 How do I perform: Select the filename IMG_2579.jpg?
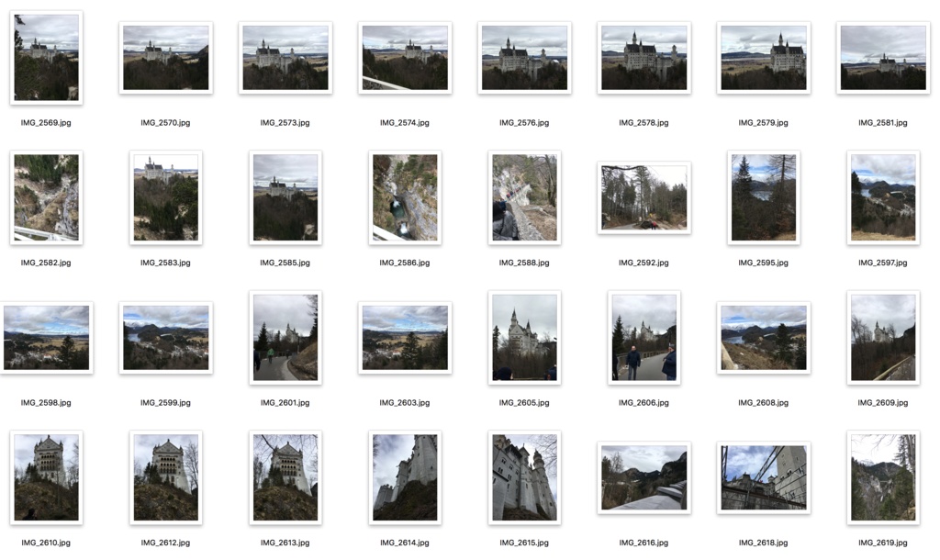(x=763, y=122)
